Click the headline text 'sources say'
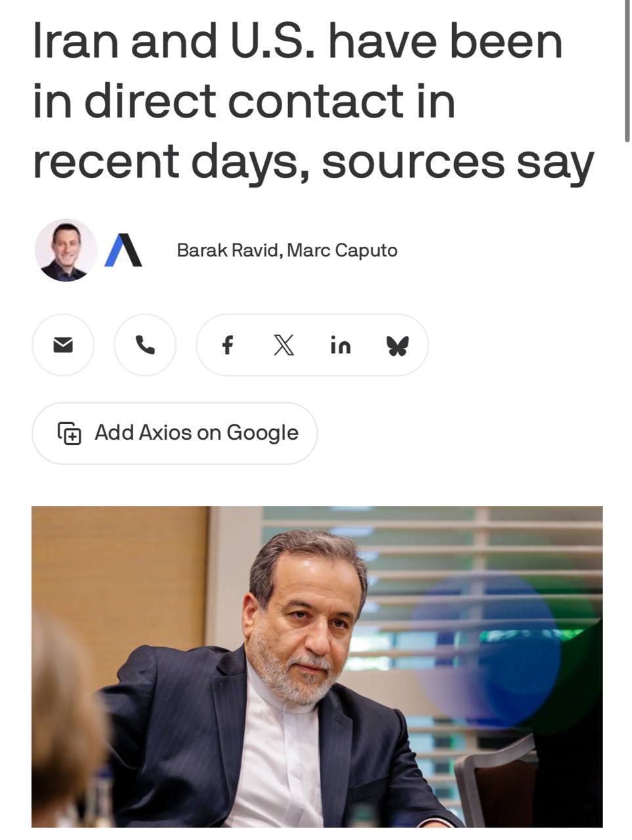 click(x=457, y=161)
